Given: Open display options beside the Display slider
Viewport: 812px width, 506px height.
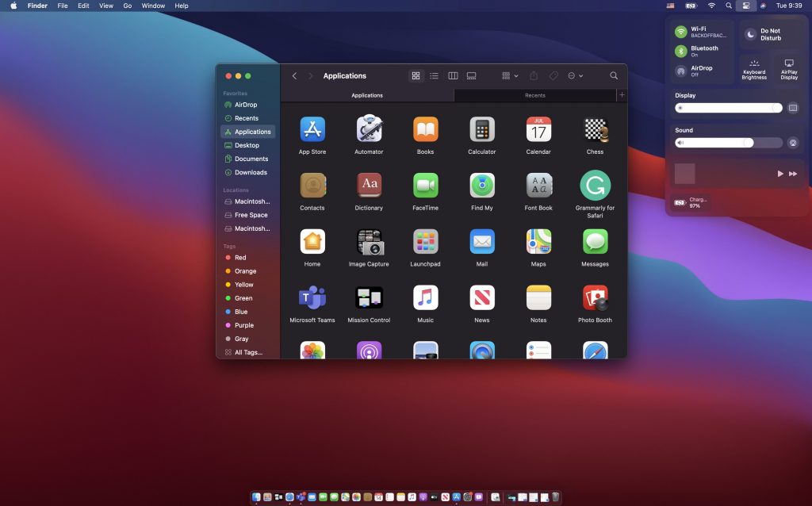Looking at the screenshot, I should (x=793, y=108).
